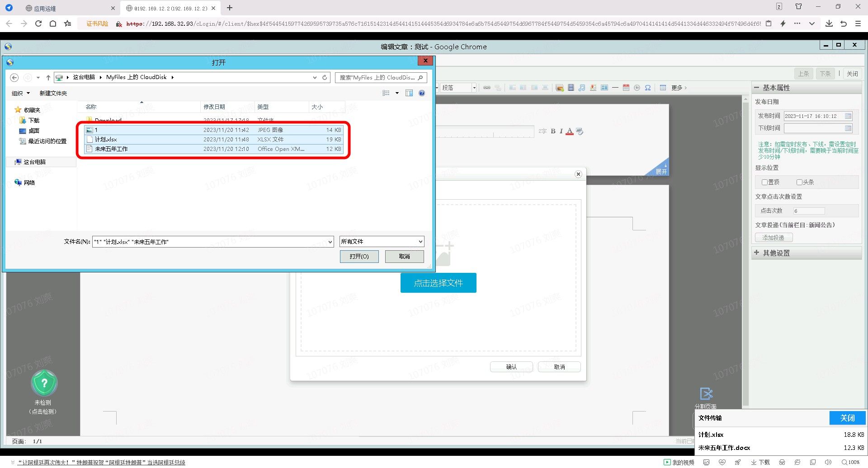Click the 打开(O) button
868x468 pixels.
click(x=359, y=257)
